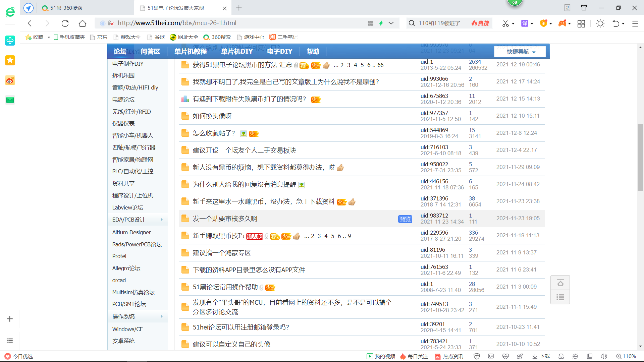Click back-to-top arrow button on page
Screen dimensions: 644x362
point(560,283)
